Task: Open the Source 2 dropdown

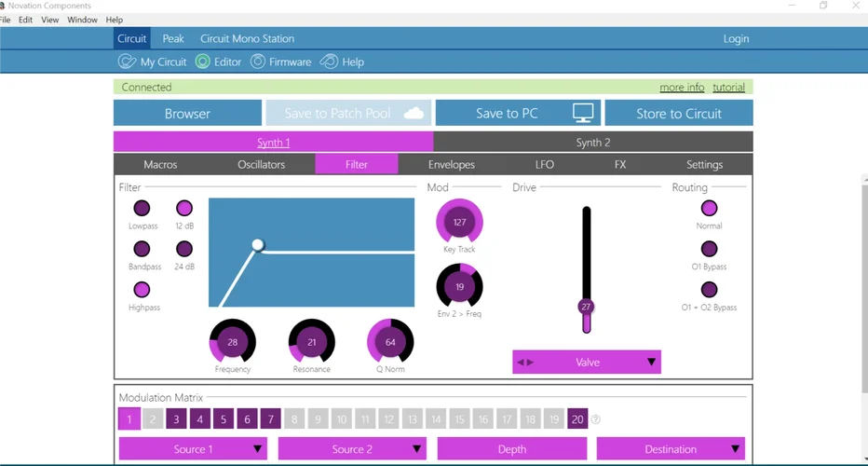Action: pyautogui.click(x=352, y=449)
